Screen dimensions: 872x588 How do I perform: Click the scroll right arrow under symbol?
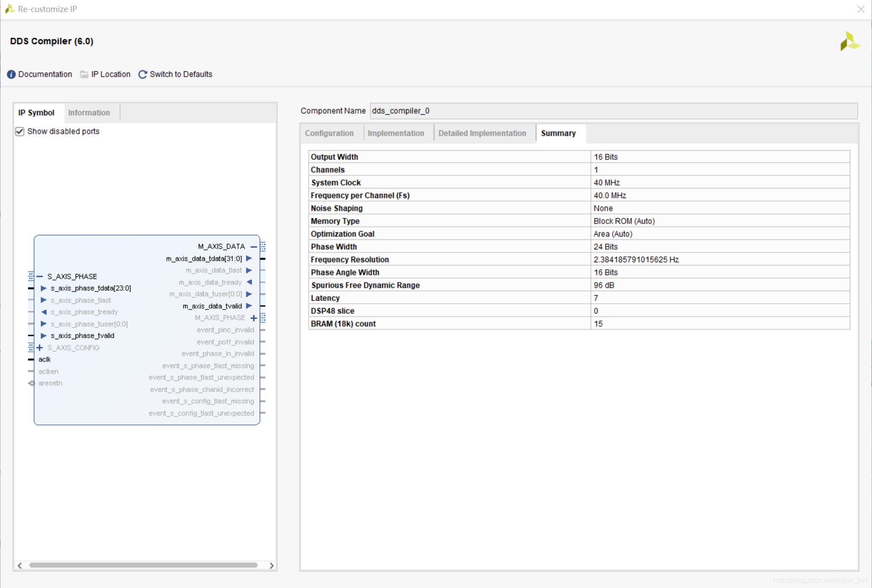click(x=272, y=565)
